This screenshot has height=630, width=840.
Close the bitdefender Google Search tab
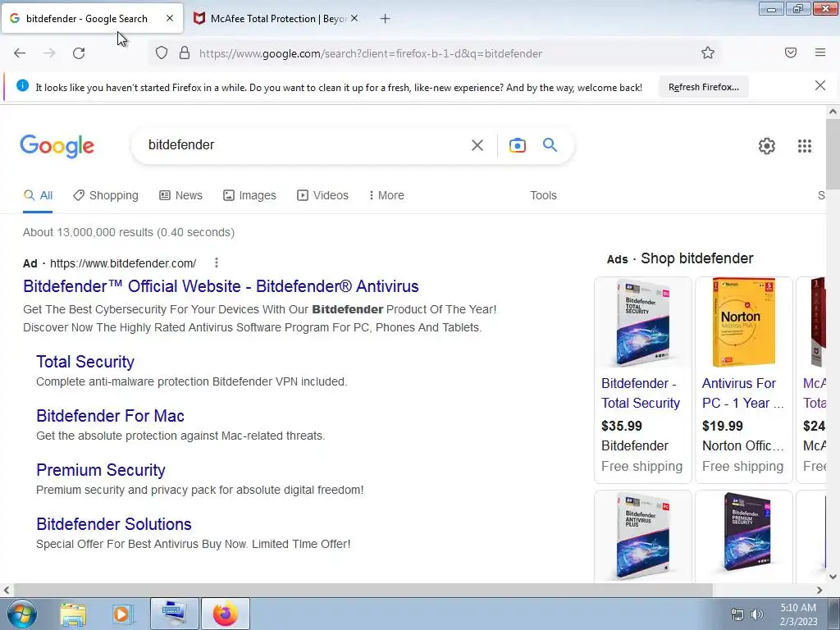[x=170, y=18]
